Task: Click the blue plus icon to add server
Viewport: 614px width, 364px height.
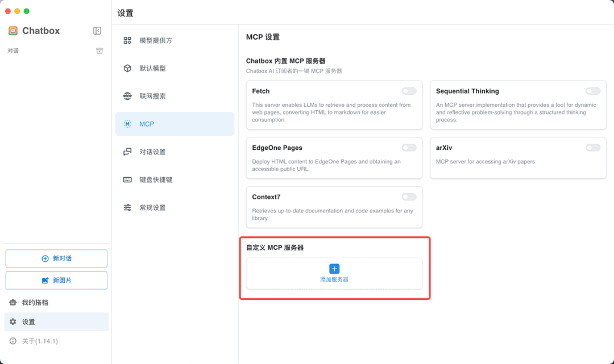Action: pos(334,269)
